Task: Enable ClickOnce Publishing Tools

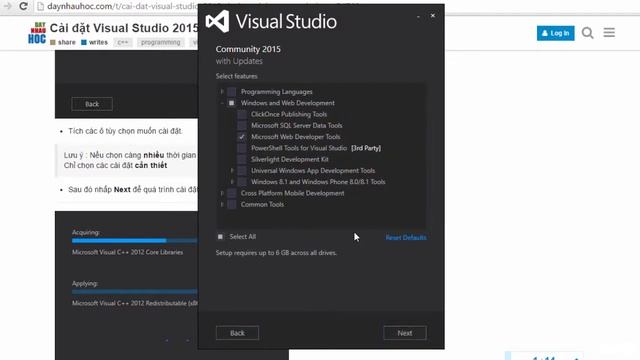Action: pyautogui.click(x=242, y=114)
